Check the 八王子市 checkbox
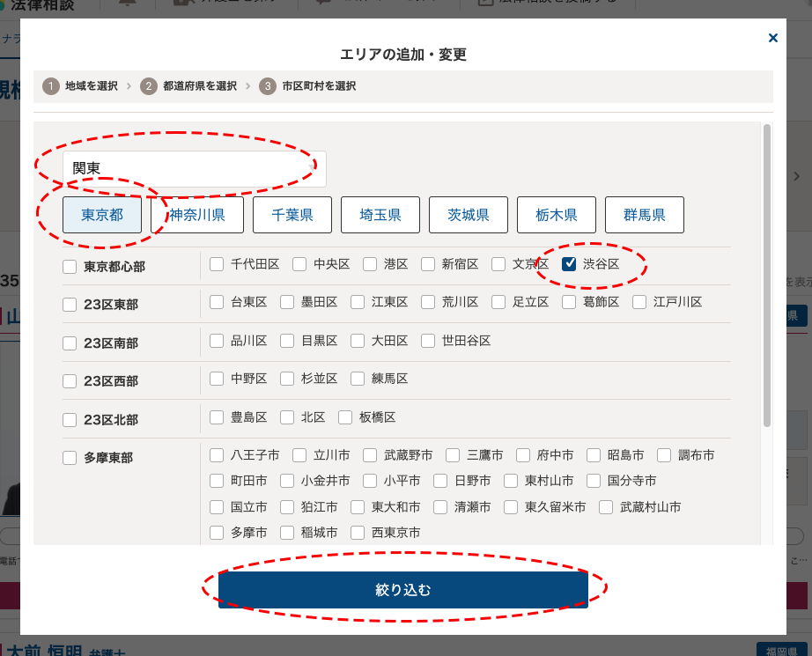Screen dimensions: 812x656 217,455
